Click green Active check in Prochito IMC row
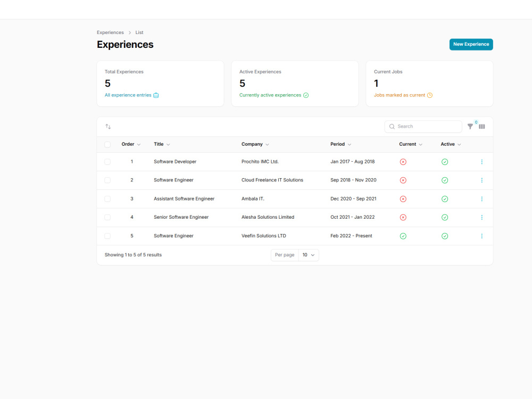The image size is (532, 399). click(x=445, y=162)
